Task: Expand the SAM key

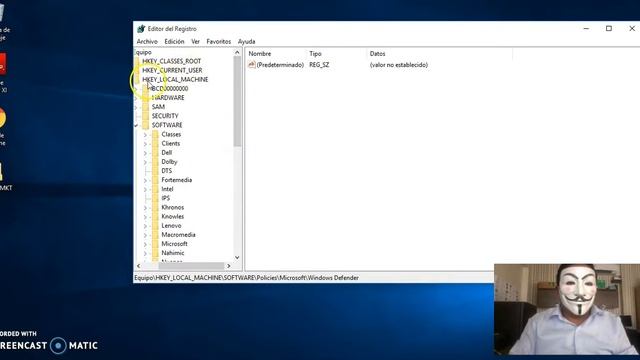Action: (136, 107)
